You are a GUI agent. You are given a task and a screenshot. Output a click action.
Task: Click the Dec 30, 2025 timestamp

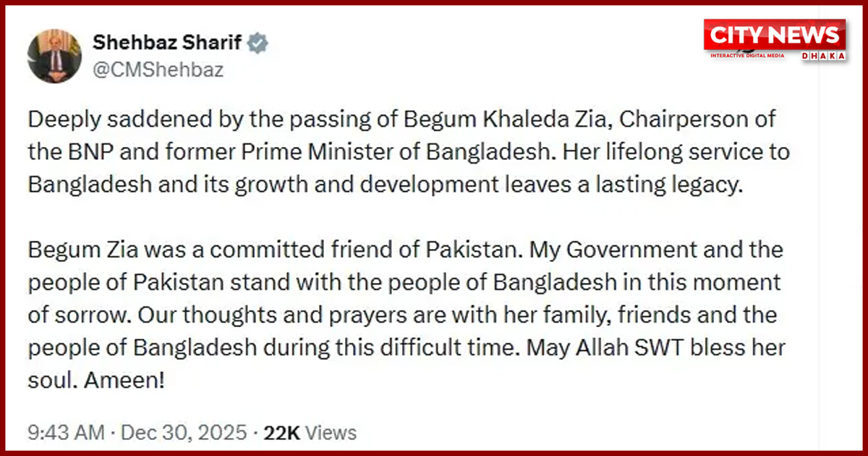pyautogui.click(x=183, y=431)
